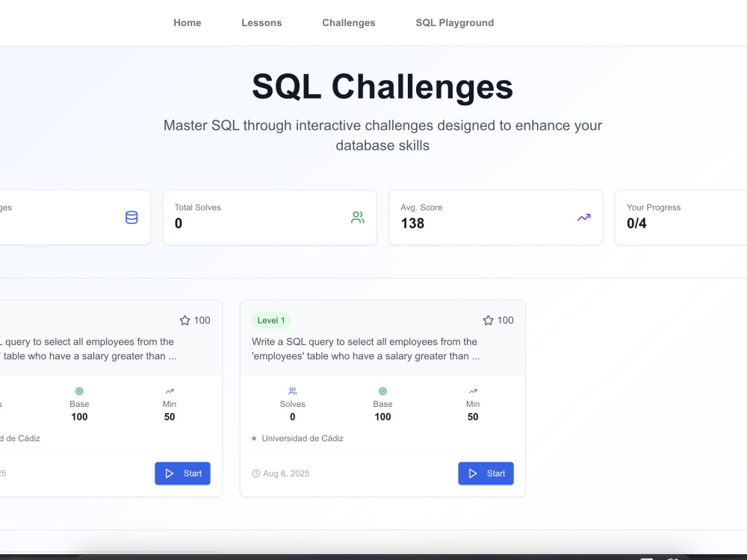747x560 pixels.
Task: Click the 100 points on Level 1 card
Action: [x=506, y=320]
